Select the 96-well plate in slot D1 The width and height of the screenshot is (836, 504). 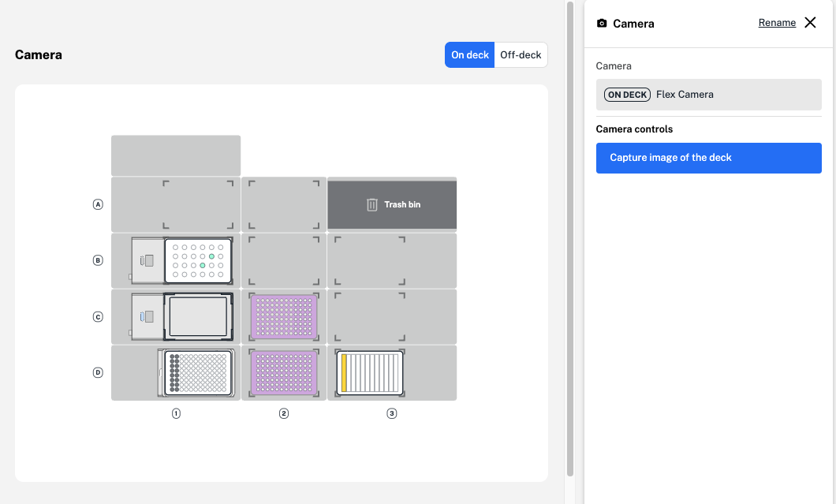[198, 372]
